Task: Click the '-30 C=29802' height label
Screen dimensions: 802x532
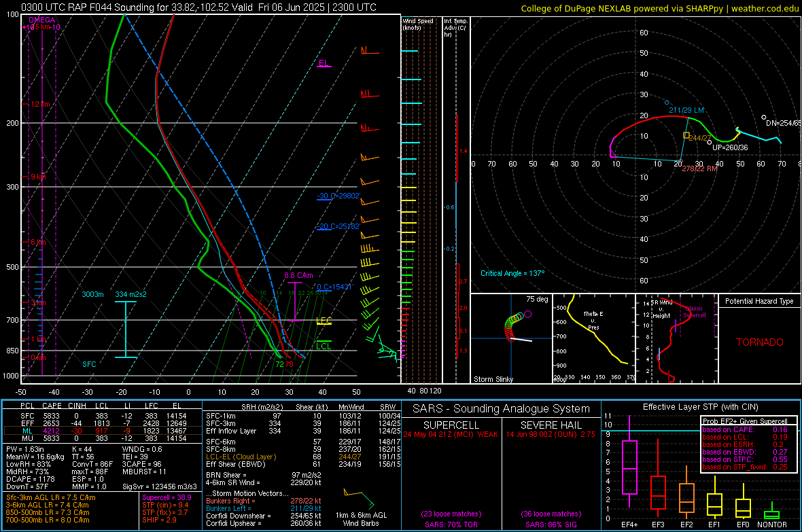Action: click(338, 196)
